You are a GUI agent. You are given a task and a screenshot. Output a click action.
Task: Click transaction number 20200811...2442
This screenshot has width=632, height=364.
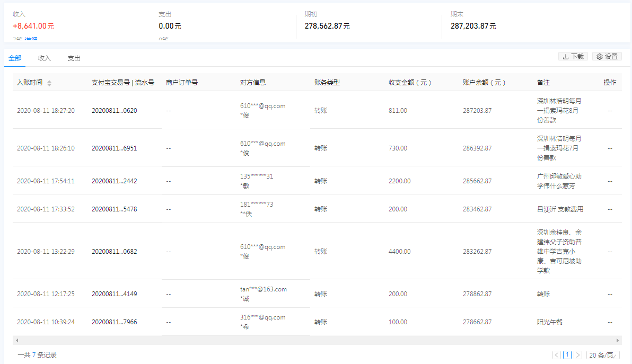point(114,181)
